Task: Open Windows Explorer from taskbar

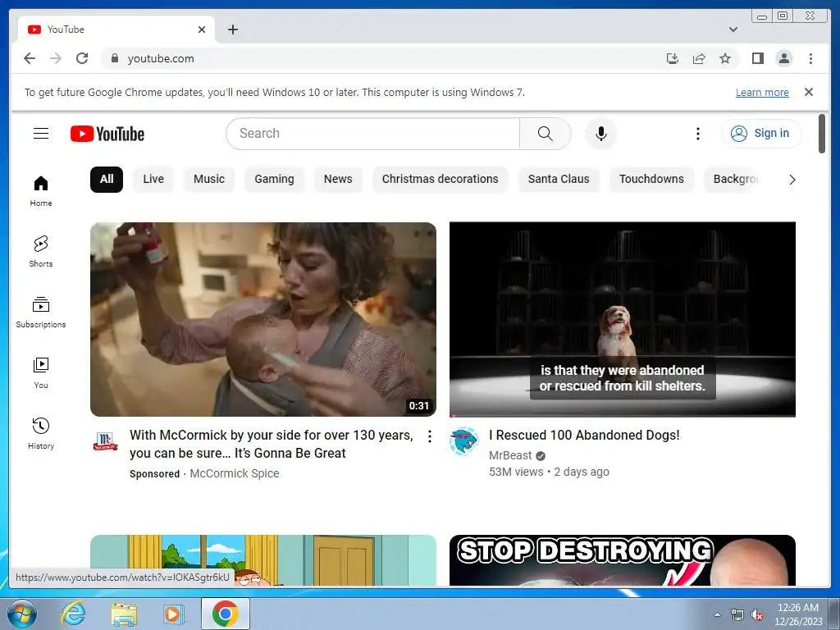Action: [x=124, y=614]
